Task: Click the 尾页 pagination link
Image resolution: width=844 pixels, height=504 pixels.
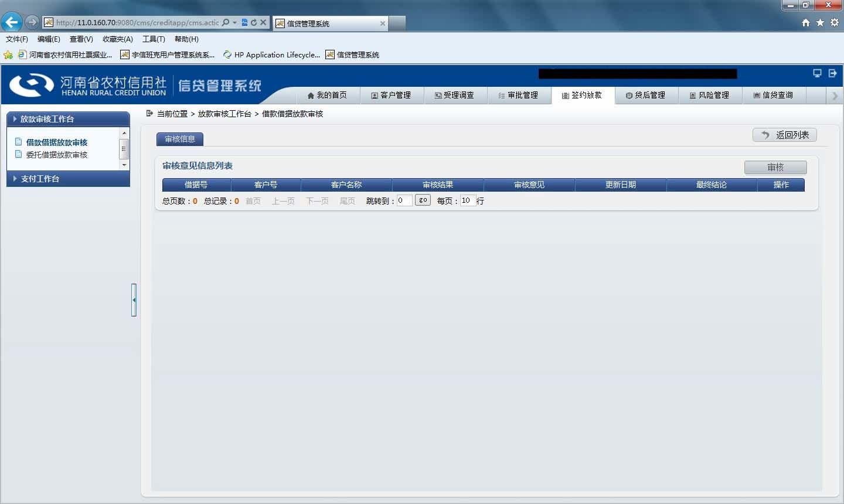Action: click(348, 201)
